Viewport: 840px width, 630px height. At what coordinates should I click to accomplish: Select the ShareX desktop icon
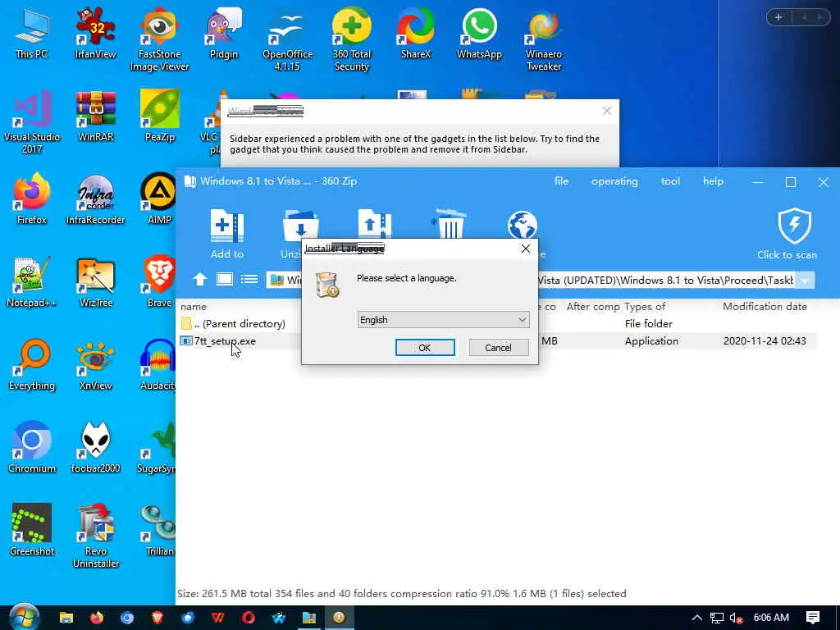coord(416,33)
